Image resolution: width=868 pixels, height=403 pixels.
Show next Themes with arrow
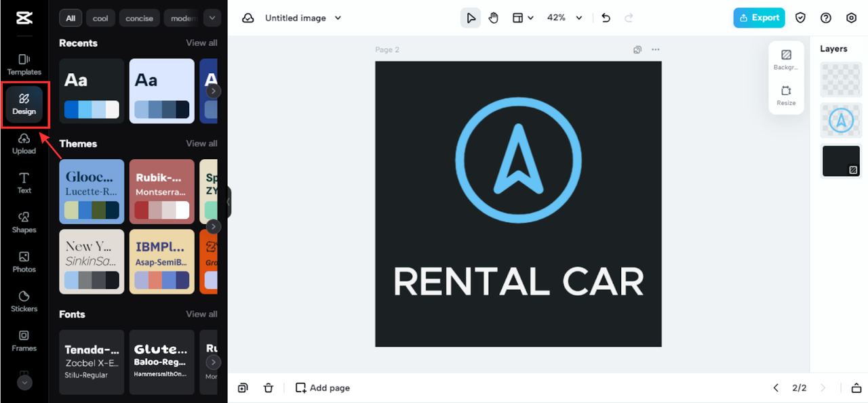click(x=213, y=226)
